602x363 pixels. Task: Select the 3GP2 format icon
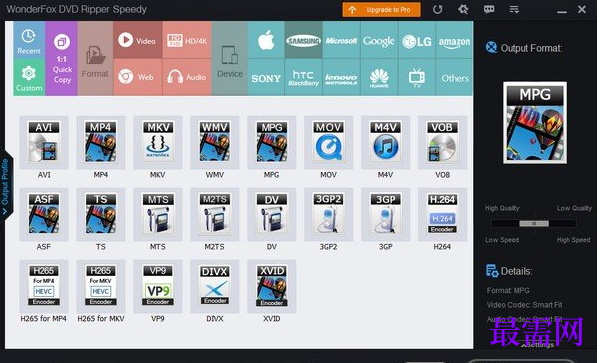pyautogui.click(x=329, y=214)
